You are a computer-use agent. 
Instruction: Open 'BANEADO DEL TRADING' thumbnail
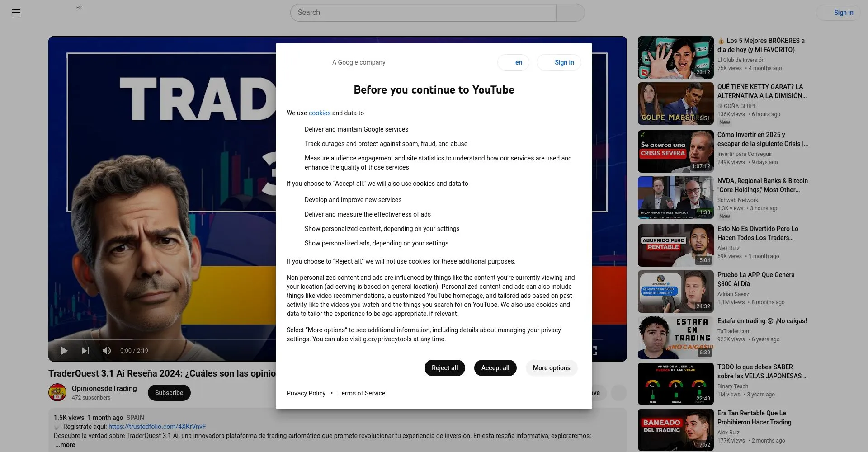pyautogui.click(x=676, y=430)
